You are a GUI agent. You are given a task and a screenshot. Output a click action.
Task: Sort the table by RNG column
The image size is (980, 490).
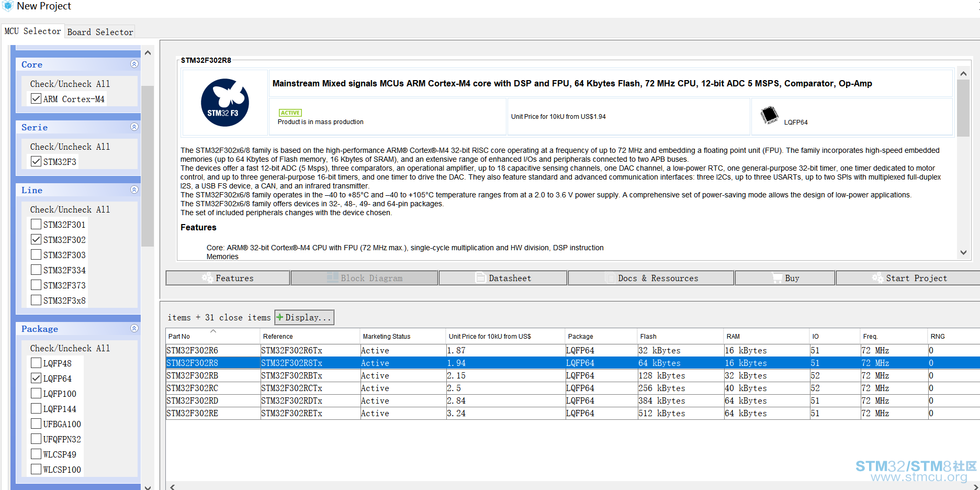tap(954, 336)
